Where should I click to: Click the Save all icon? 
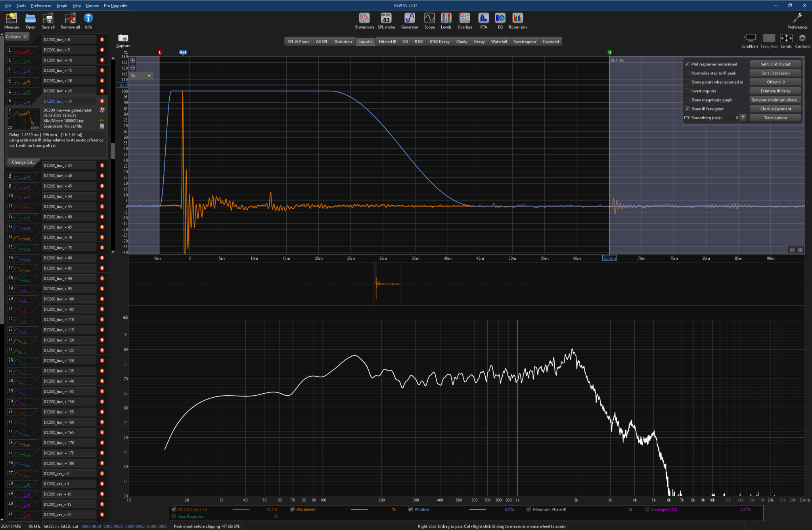click(48, 21)
